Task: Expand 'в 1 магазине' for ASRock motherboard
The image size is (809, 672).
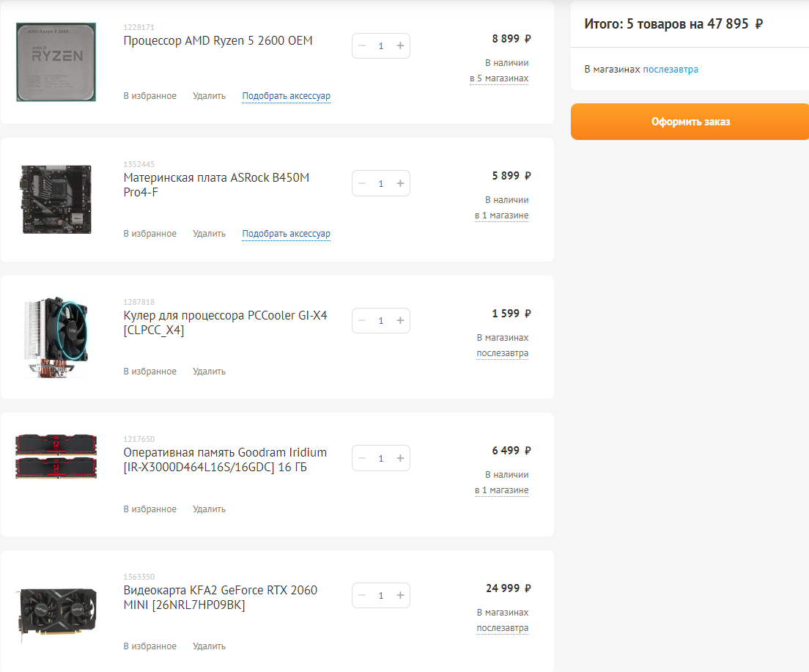Action: (501, 215)
